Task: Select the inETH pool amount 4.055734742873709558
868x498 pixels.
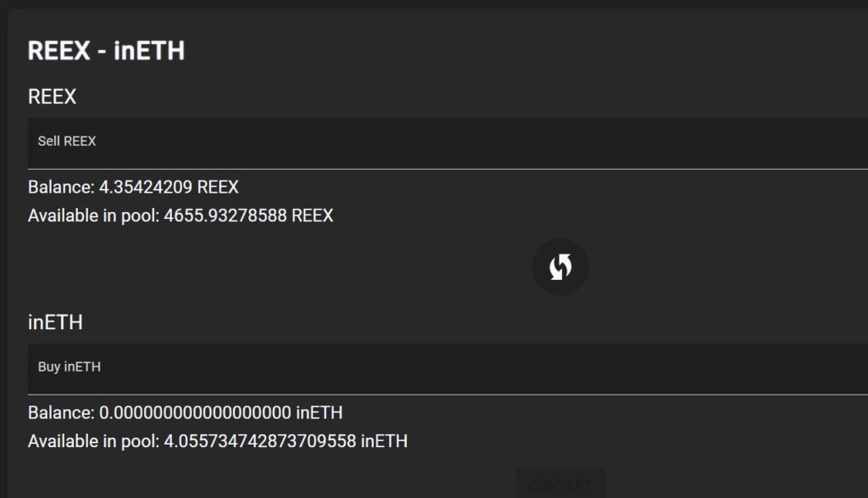Action: (259, 441)
